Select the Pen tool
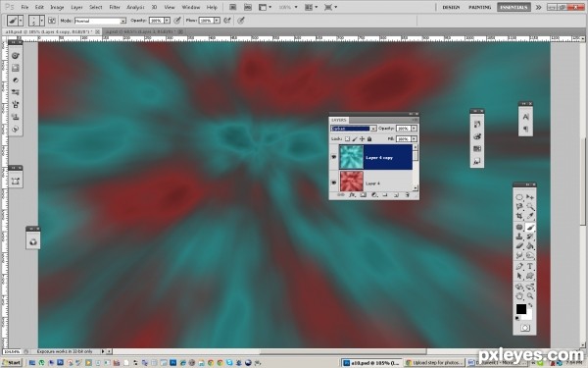 519,266
